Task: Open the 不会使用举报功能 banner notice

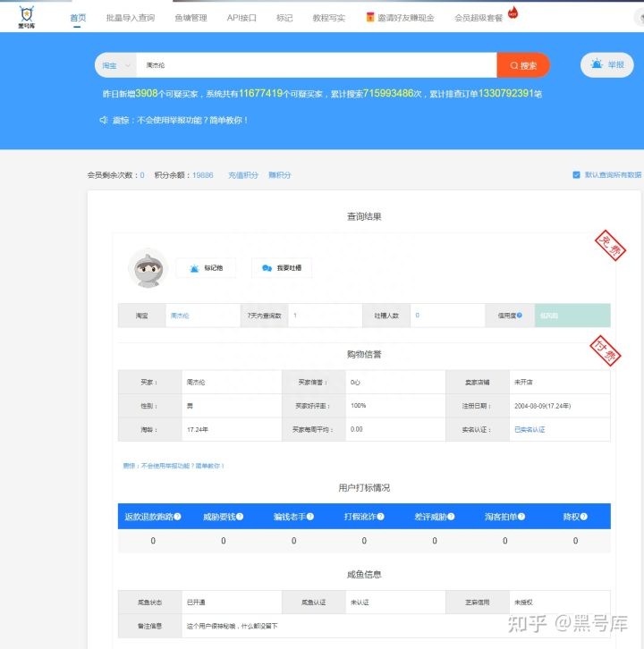Action: [x=180, y=120]
